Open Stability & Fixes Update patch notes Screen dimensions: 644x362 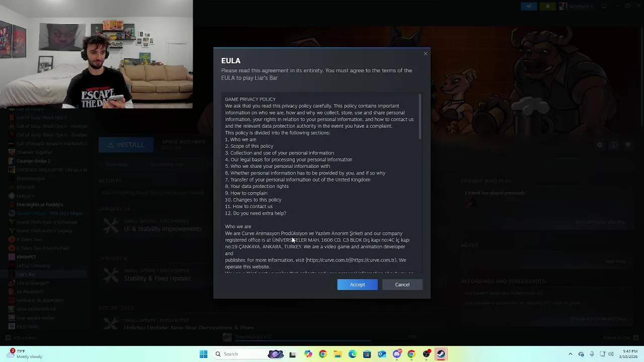157,279
